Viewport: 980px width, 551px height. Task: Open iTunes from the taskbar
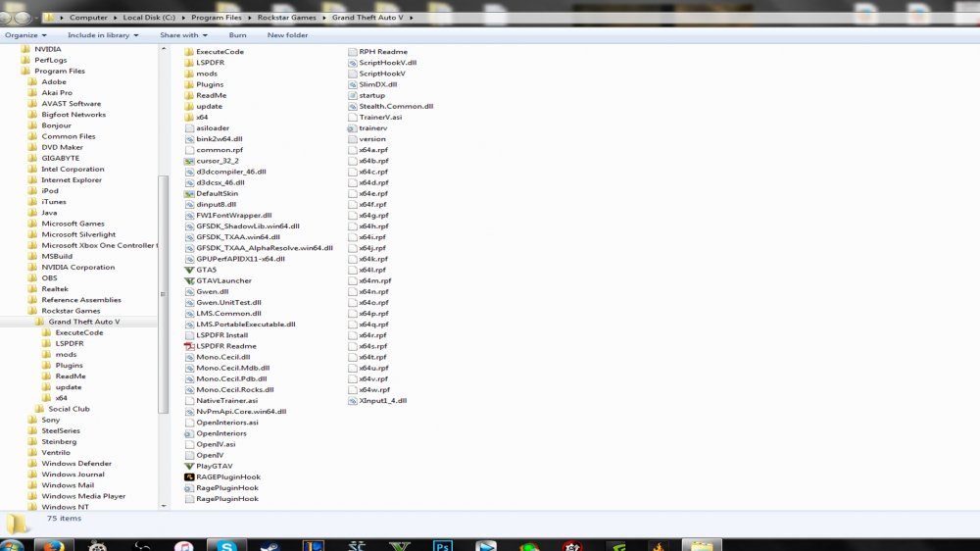click(x=184, y=545)
